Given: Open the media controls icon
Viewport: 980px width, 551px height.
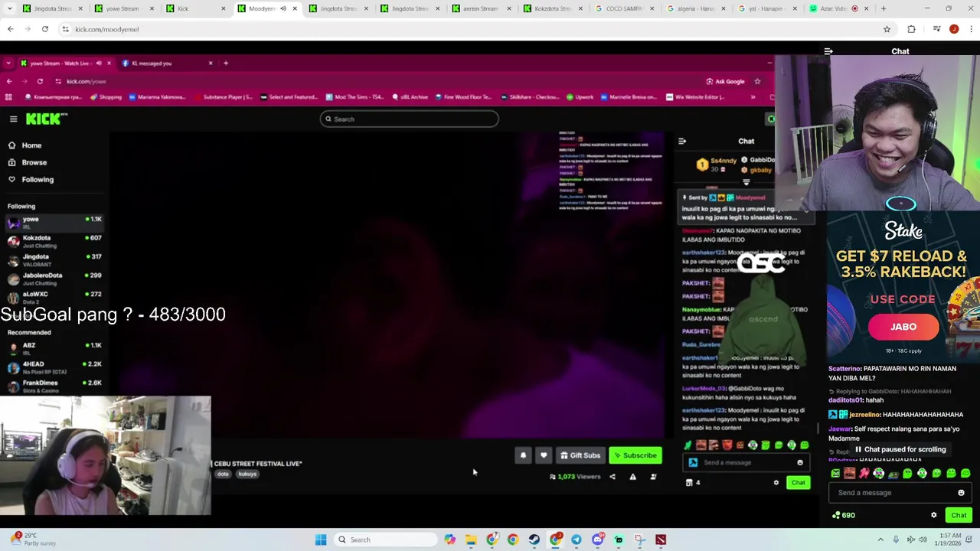Looking at the screenshot, I should 936,29.
